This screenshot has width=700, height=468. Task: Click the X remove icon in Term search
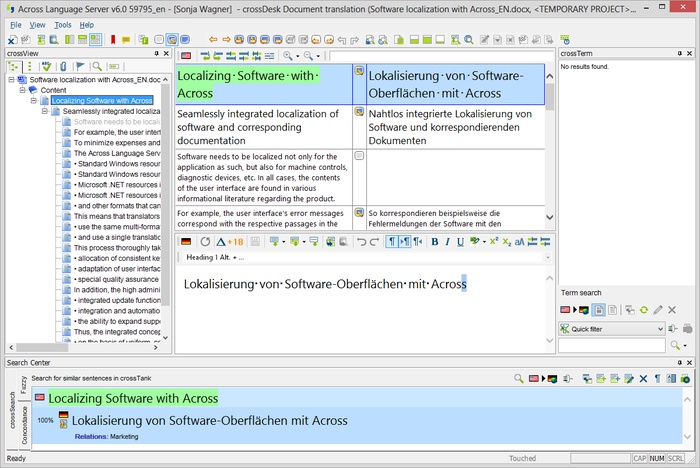point(672,309)
